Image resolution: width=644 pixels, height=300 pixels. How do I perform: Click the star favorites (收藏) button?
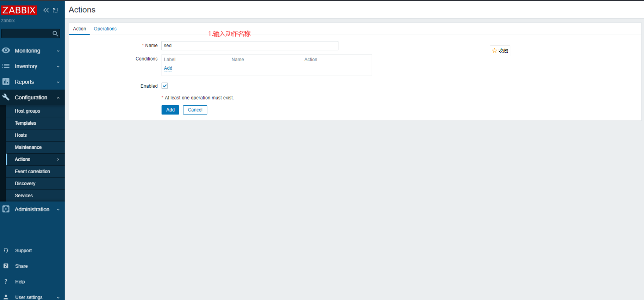click(500, 51)
